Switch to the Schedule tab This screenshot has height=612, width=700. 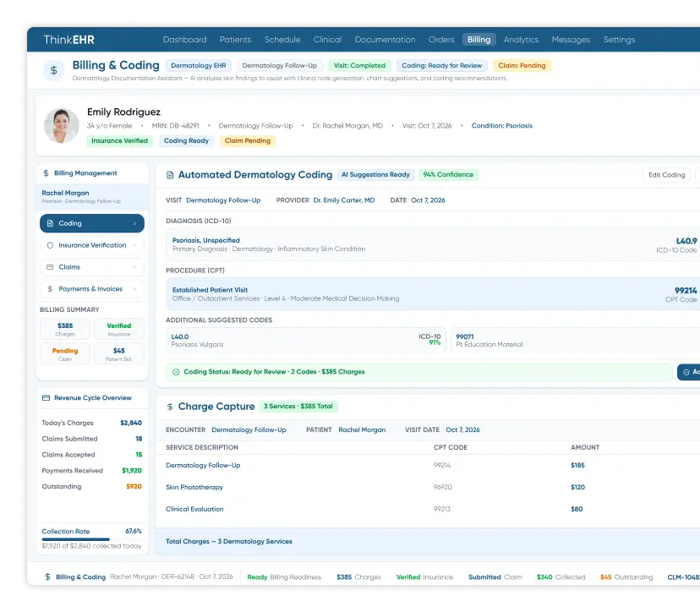(282, 39)
